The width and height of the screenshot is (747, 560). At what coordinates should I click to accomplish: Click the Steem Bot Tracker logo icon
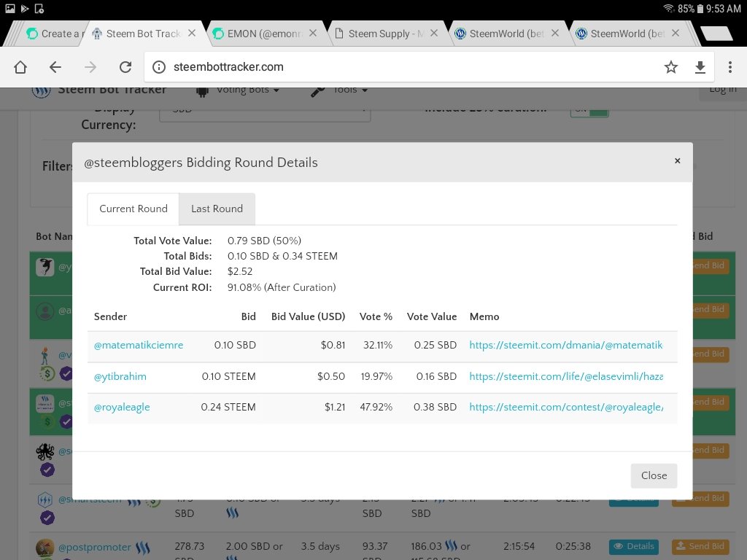pos(41,90)
